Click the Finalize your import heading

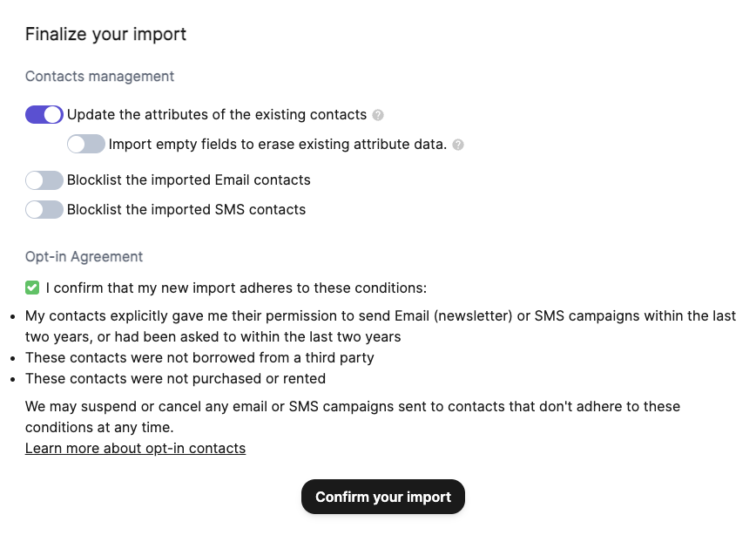(105, 35)
